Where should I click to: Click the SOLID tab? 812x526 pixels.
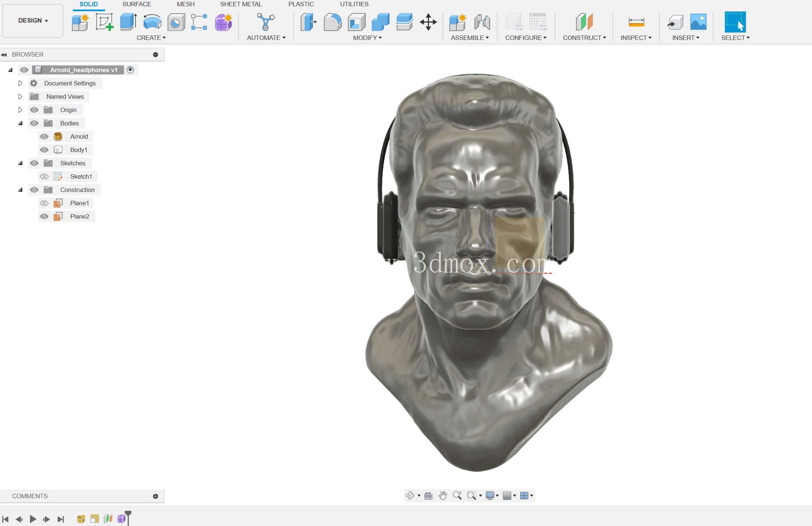(89, 4)
